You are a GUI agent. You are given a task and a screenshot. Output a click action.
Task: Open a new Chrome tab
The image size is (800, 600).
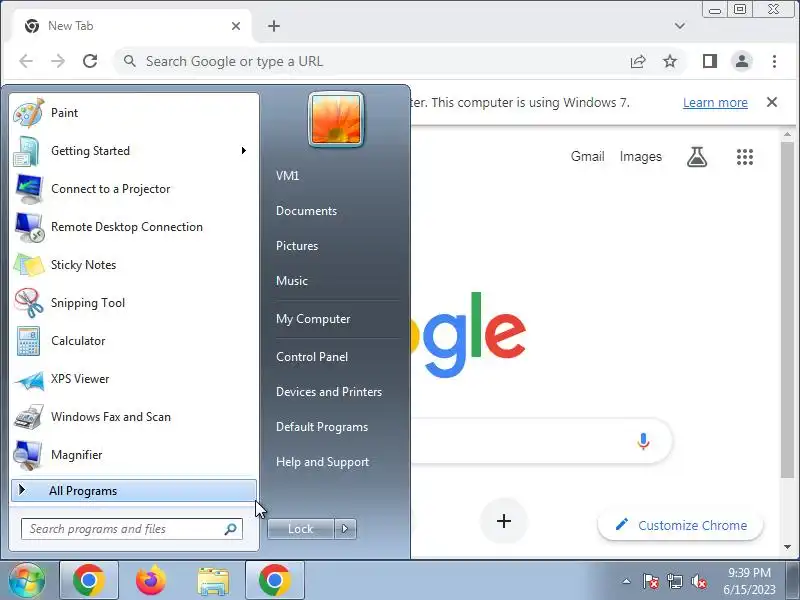[x=274, y=26]
